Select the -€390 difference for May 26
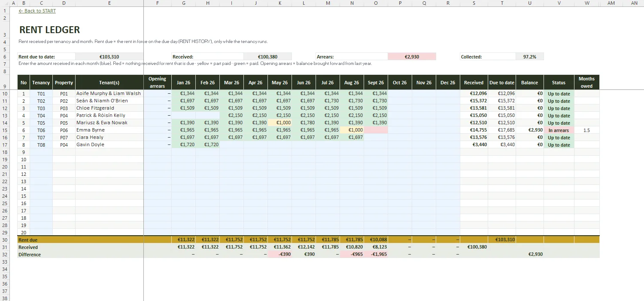644x301 pixels. click(x=279, y=255)
